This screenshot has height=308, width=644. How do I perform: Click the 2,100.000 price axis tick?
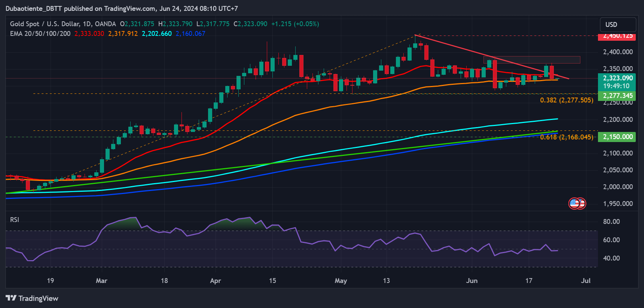click(618, 153)
